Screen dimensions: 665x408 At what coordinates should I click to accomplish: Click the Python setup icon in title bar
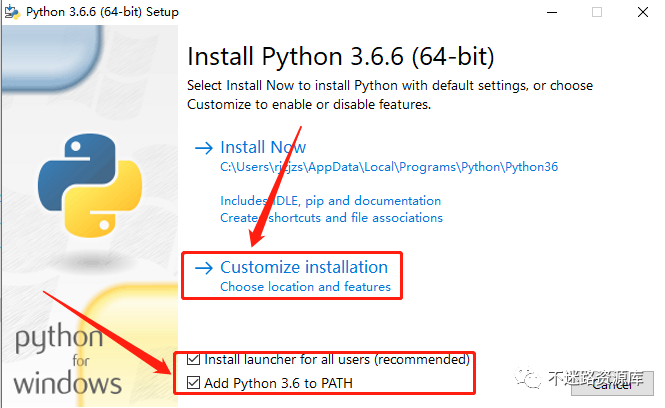click(x=12, y=12)
